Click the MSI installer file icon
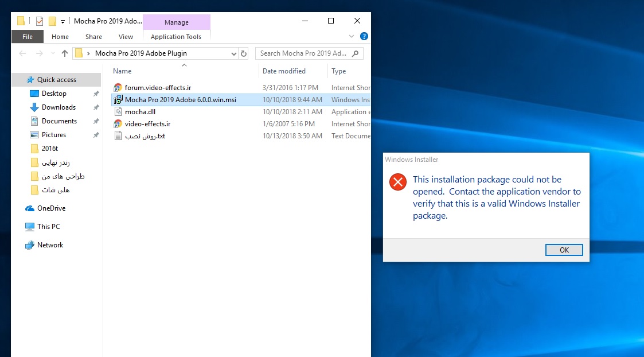Screen dimensions: 644x357 (x=118, y=99)
